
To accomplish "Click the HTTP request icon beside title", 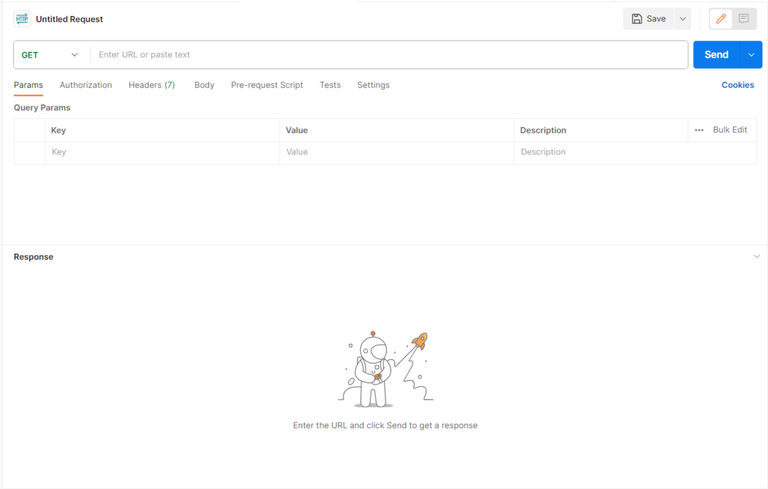I will tap(22, 19).
